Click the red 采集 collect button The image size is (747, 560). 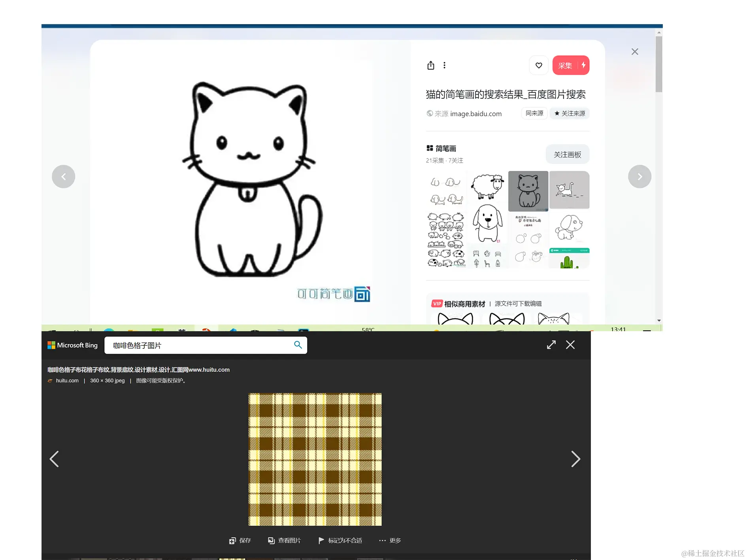tap(565, 65)
